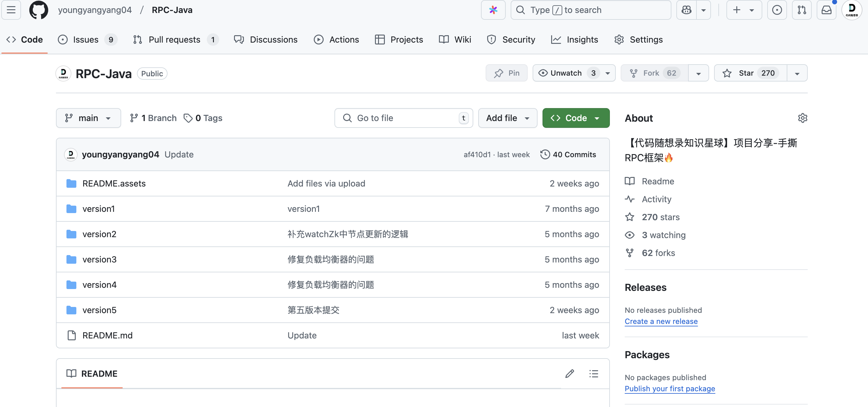Click RPC-Java in the header breadcrumb

[172, 10]
